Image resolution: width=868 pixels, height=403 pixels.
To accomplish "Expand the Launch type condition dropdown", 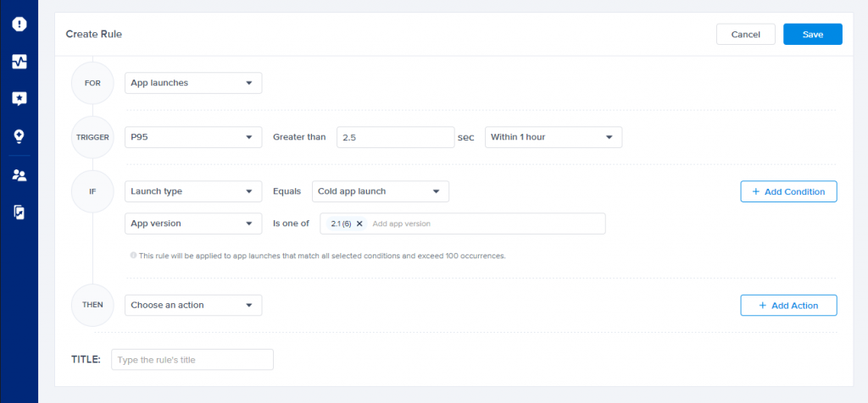I will (x=193, y=191).
